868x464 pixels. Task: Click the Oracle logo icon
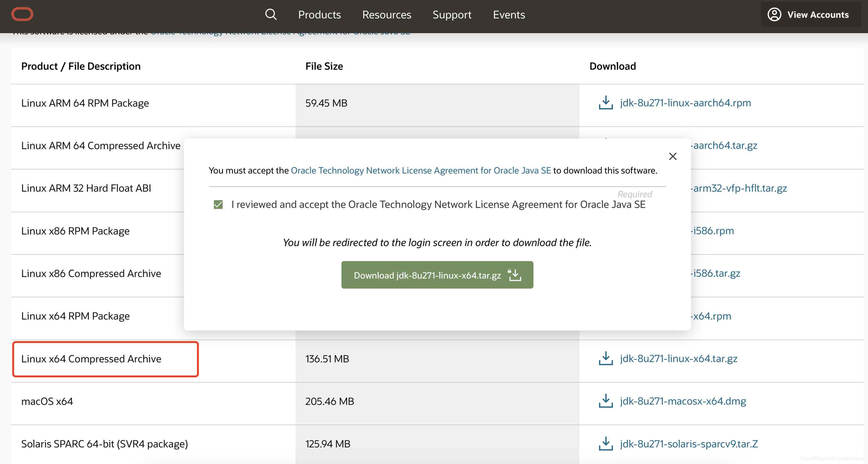point(22,14)
